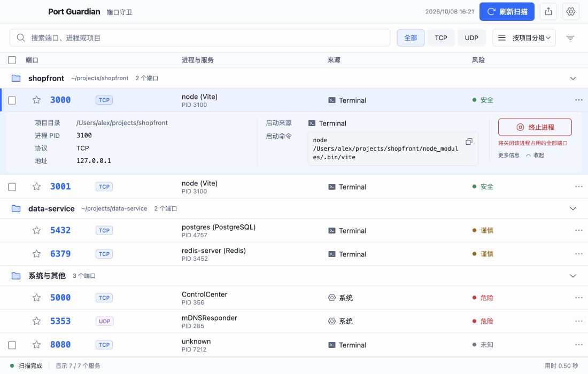
Task: Click search magnifier icon
Action: click(x=21, y=38)
